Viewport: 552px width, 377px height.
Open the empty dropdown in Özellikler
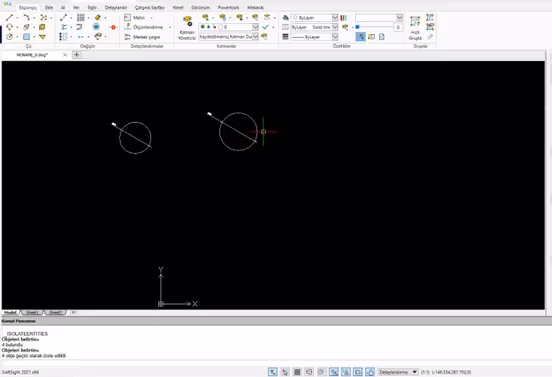click(x=379, y=17)
